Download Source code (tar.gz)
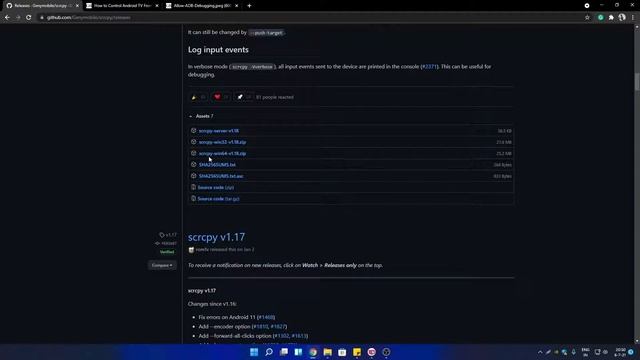 tap(218, 199)
